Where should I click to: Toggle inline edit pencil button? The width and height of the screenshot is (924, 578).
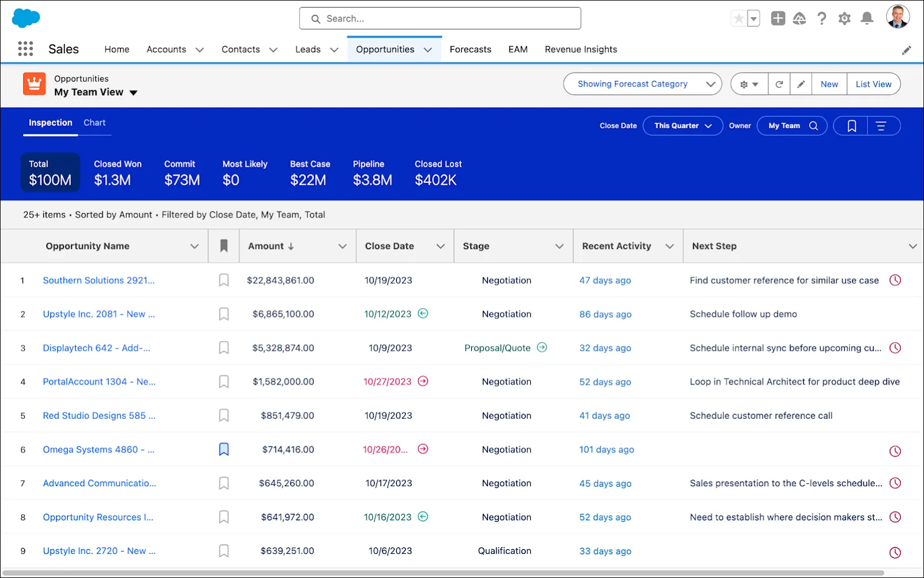801,84
